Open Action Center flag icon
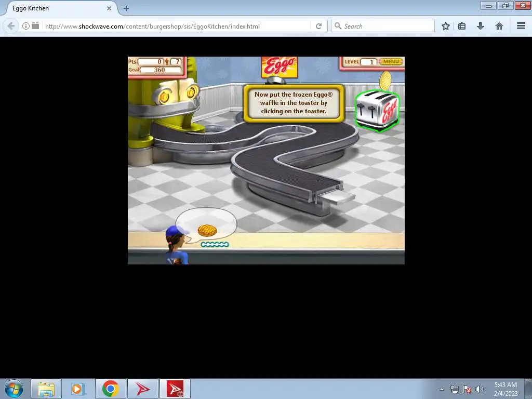The width and height of the screenshot is (532, 399). point(467,389)
